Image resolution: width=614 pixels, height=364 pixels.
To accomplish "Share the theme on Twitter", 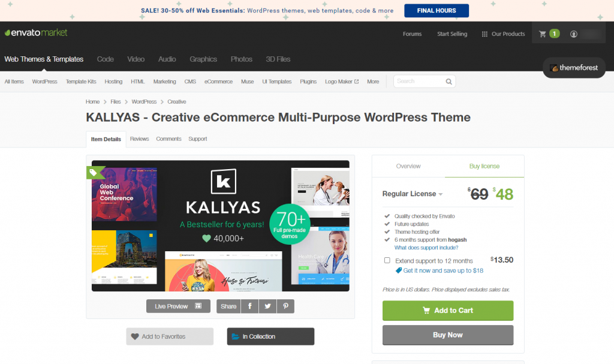I will 267,306.
